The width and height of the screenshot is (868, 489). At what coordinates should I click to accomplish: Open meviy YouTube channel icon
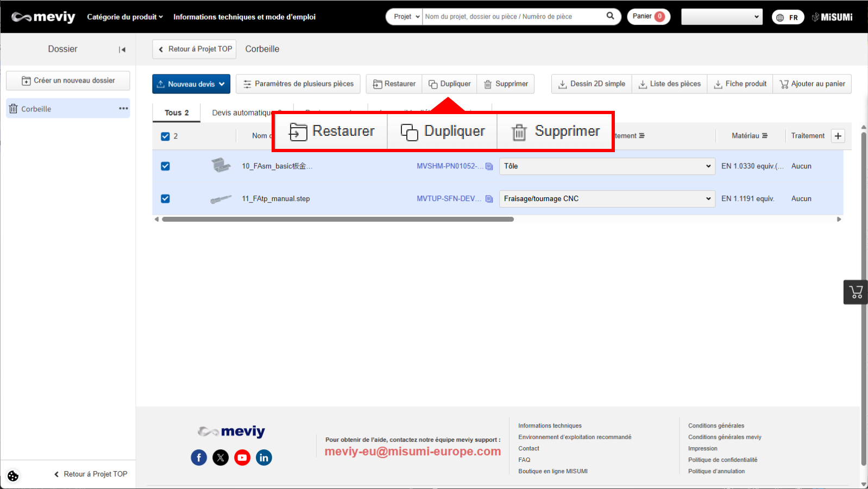point(242,457)
